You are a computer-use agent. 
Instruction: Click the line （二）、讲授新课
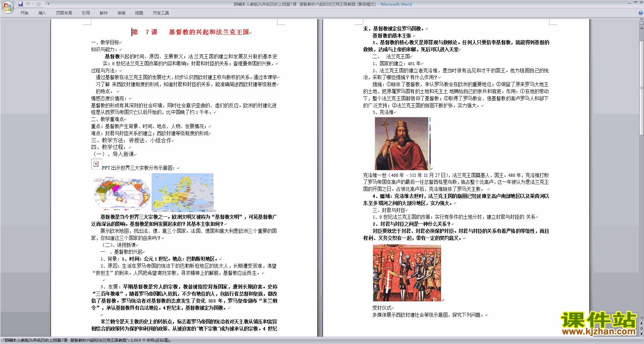118,245
